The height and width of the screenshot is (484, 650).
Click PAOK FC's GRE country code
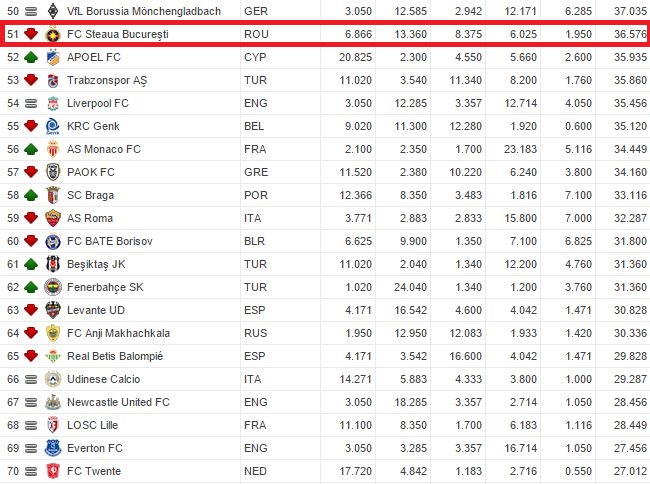point(256,172)
